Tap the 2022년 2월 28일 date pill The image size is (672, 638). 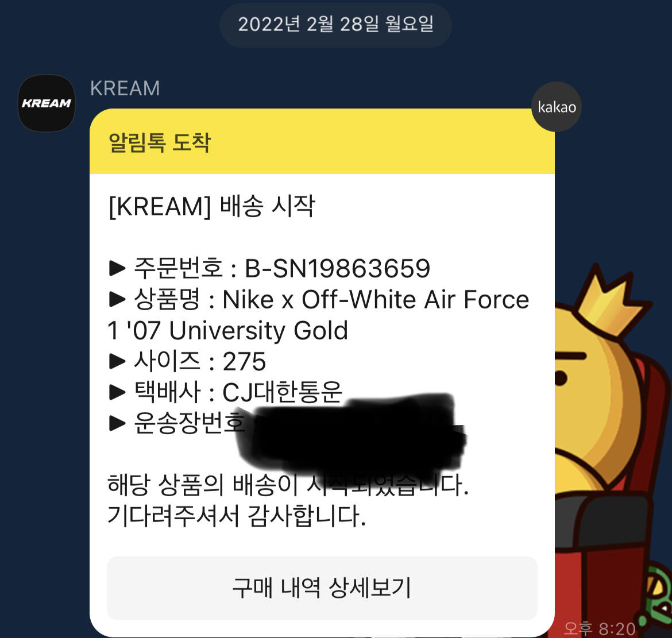tap(335, 25)
